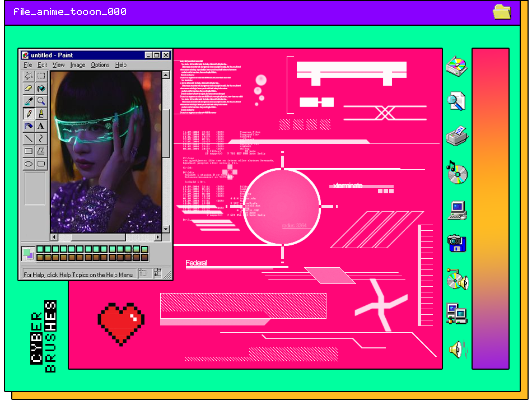532x405 pixels.
Task: Select the Free-Form Select tool in Paint
Action: (29, 76)
